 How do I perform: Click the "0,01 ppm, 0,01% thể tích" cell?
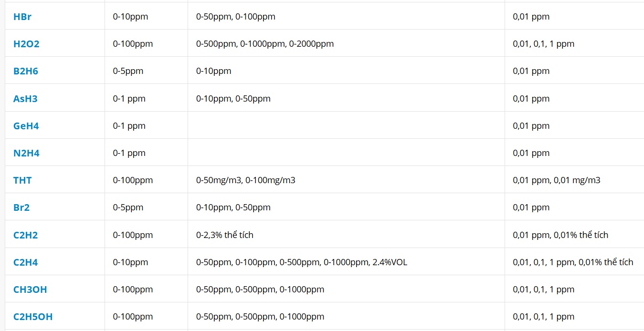point(560,235)
